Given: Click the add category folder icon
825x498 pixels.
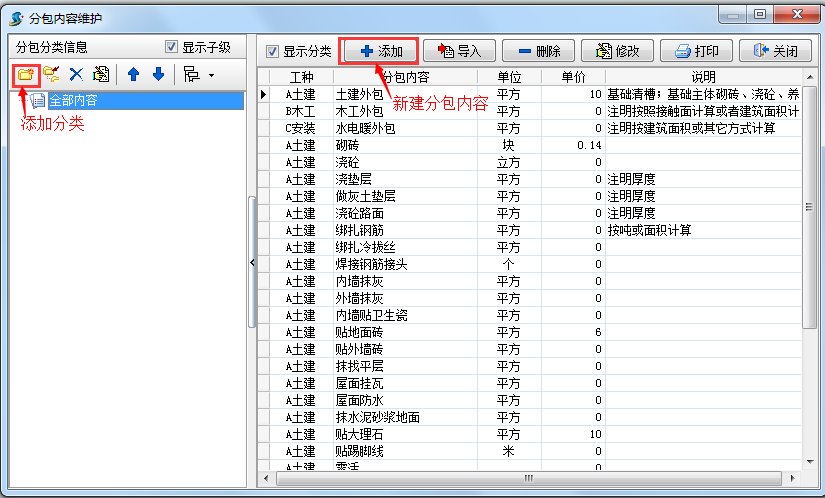Looking at the screenshot, I should coord(26,74).
